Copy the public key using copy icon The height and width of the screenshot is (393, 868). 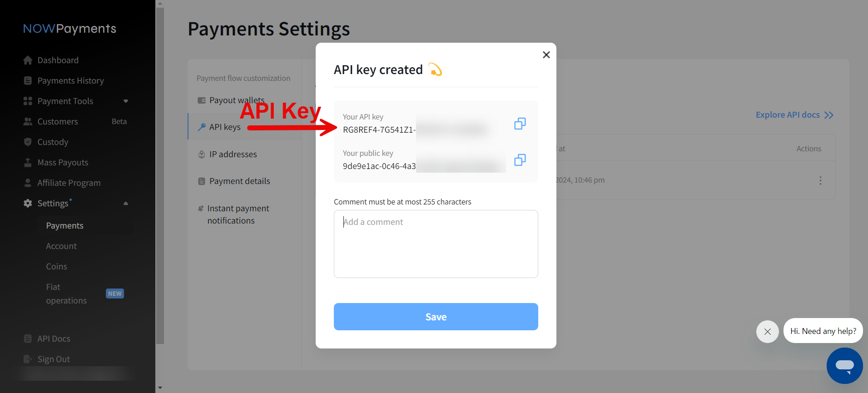520,160
